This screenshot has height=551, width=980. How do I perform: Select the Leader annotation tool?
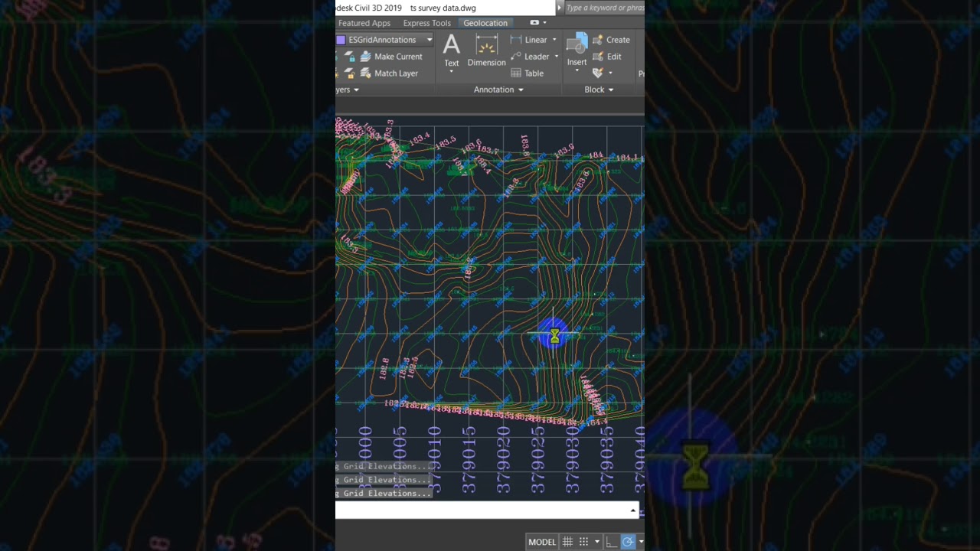pyautogui.click(x=529, y=57)
